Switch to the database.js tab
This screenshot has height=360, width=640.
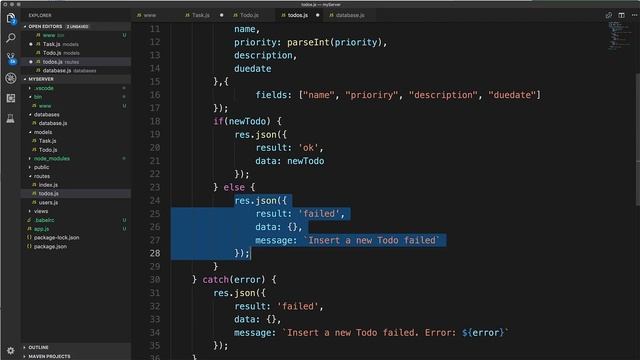349,15
